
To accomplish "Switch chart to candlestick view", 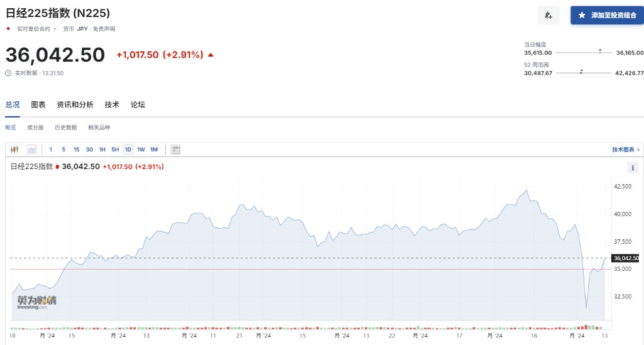I will point(16,150).
